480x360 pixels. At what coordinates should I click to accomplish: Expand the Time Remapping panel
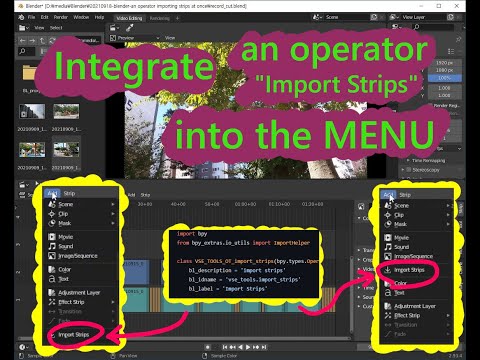428,161
